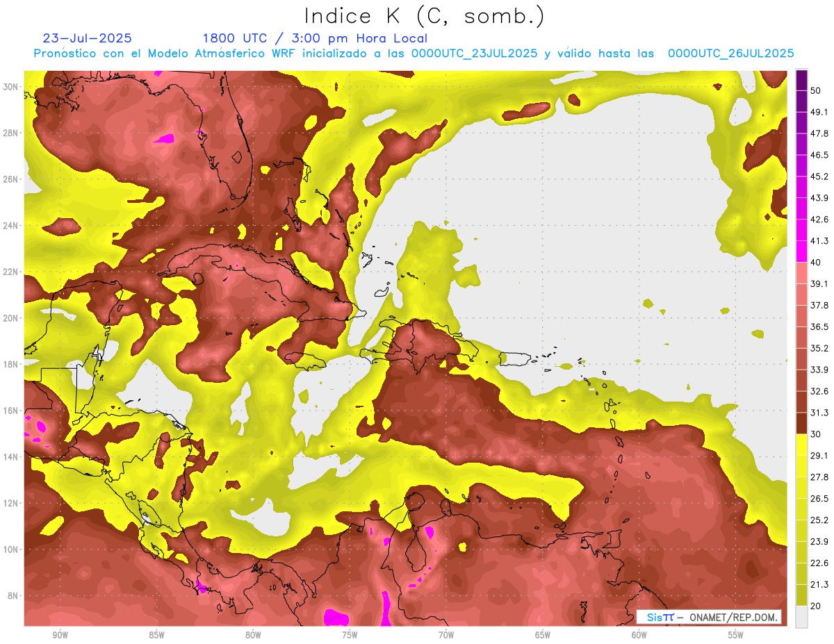Click the 'Indice K (C, somb.)' title
The height and width of the screenshot is (644, 834).
424,16
